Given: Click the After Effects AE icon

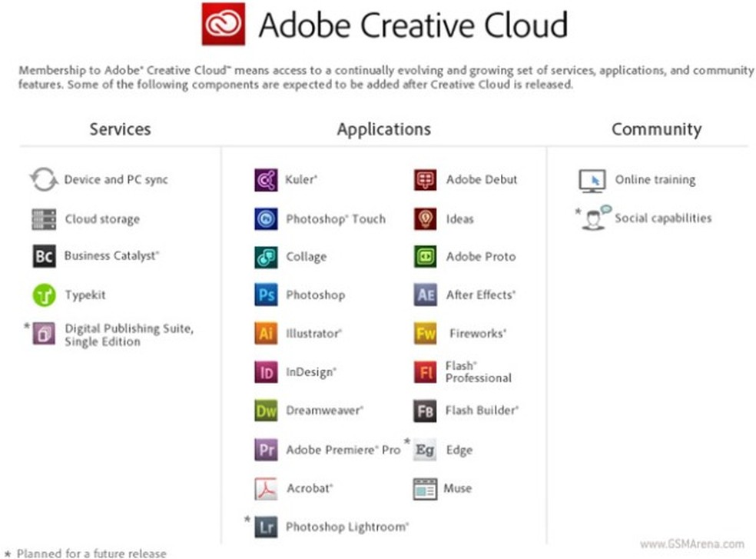Looking at the screenshot, I should (426, 295).
